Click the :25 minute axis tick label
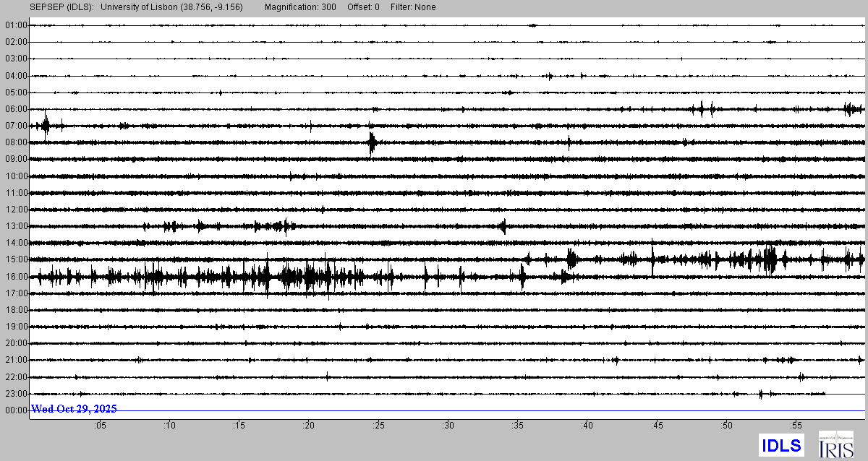The height and width of the screenshot is (461, 868). [378, 425]
